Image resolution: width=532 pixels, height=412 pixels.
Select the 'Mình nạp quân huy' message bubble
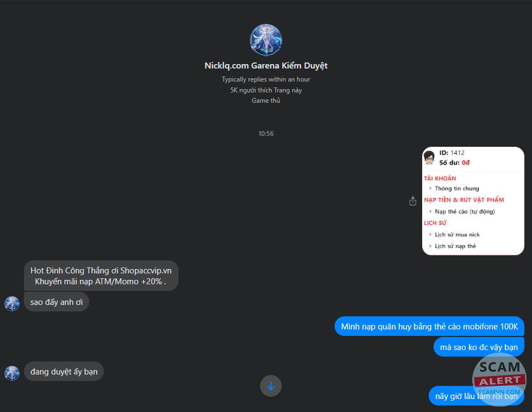[x=429, y=326]
